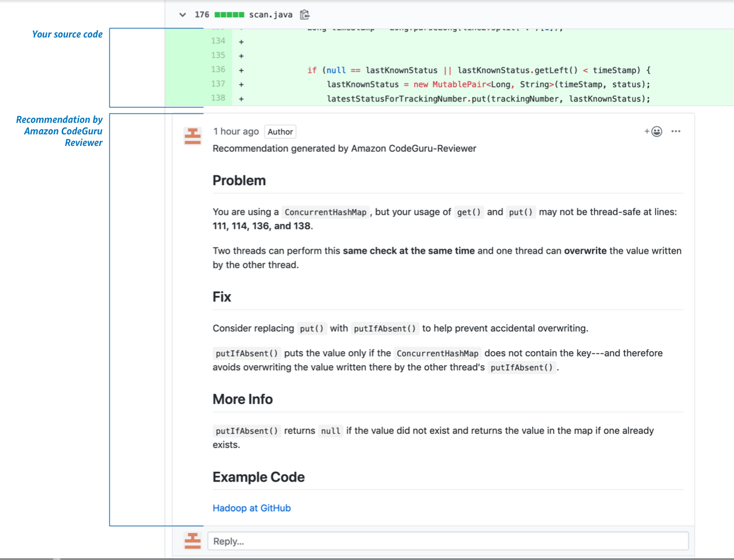Click the Author badge label
The height and width of the screenshot is (560, 734).
coord(280,132)
